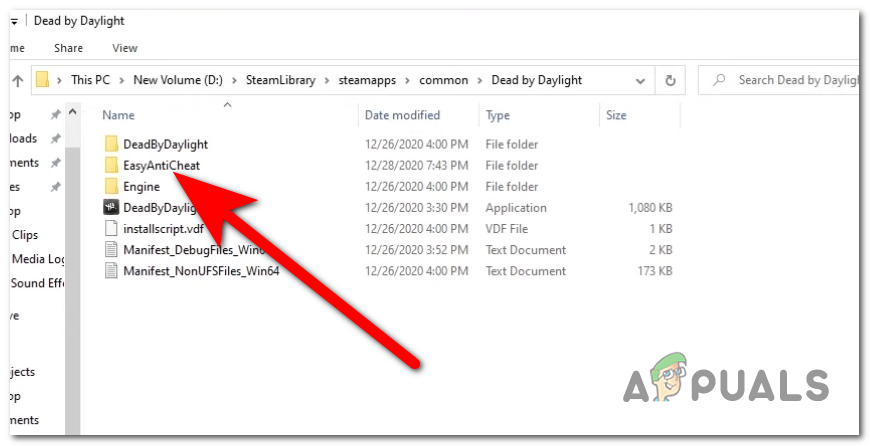This screenshot has height=446, width=870.
Task: Click the 1,080 KB size cell
Action: (x=650, y=207)
